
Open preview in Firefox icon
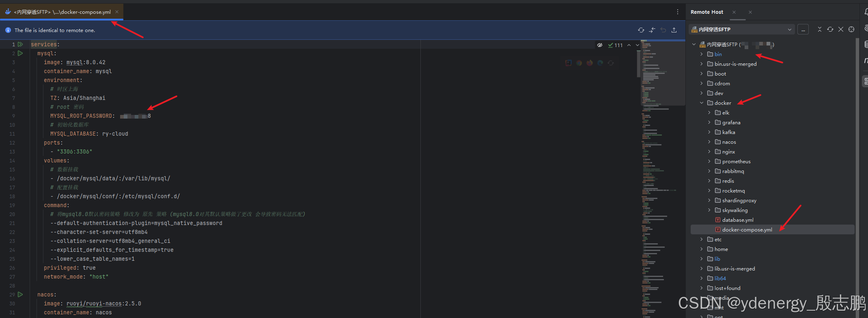(x=590, y=63)
